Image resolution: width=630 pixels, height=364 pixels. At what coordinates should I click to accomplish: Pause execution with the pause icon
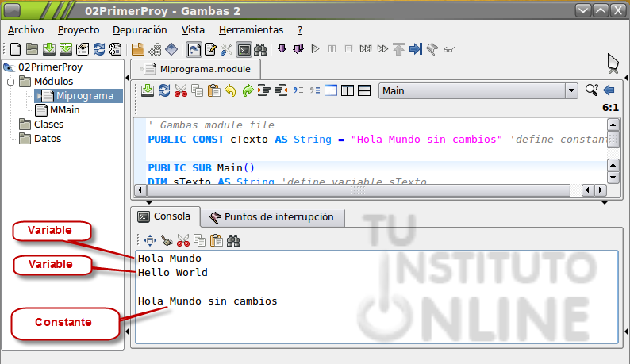click(332, 49)
